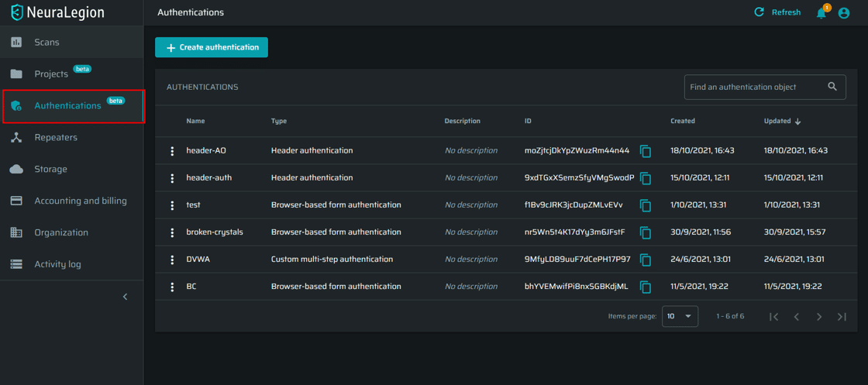
Task: Collapse the sidebar with the chevron
Action: pos(125,297)
